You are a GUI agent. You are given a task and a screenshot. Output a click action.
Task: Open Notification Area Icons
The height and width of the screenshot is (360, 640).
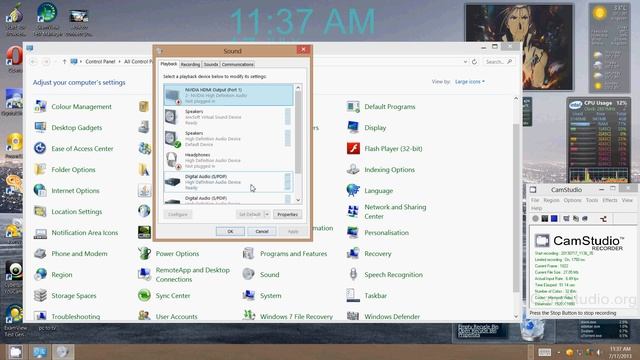pos(76,233)
